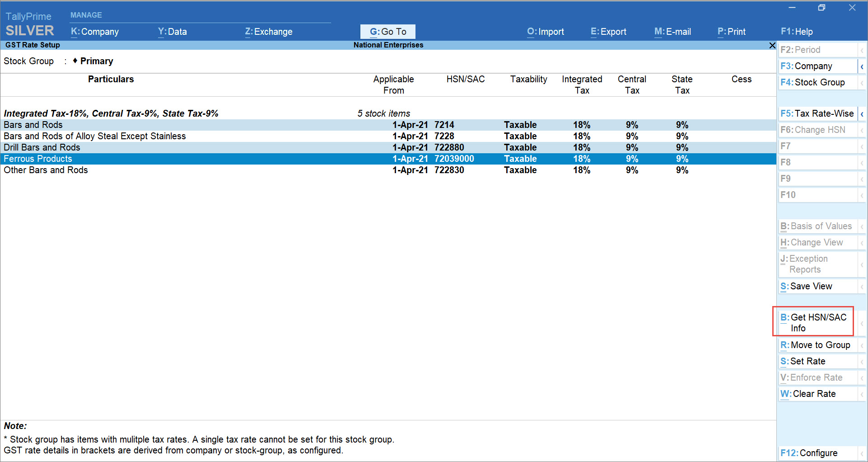Click F2: Period button
The image size is (868, 462).
pos(818,50)
